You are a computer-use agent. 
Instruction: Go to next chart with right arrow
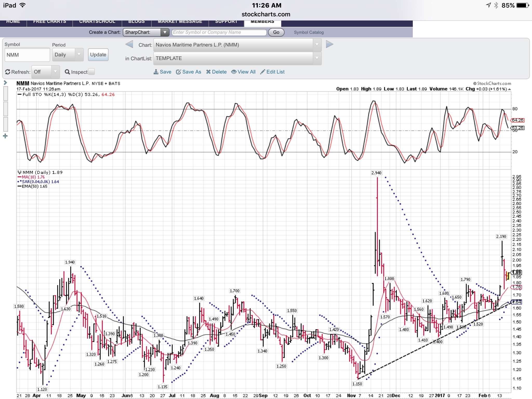329,44
